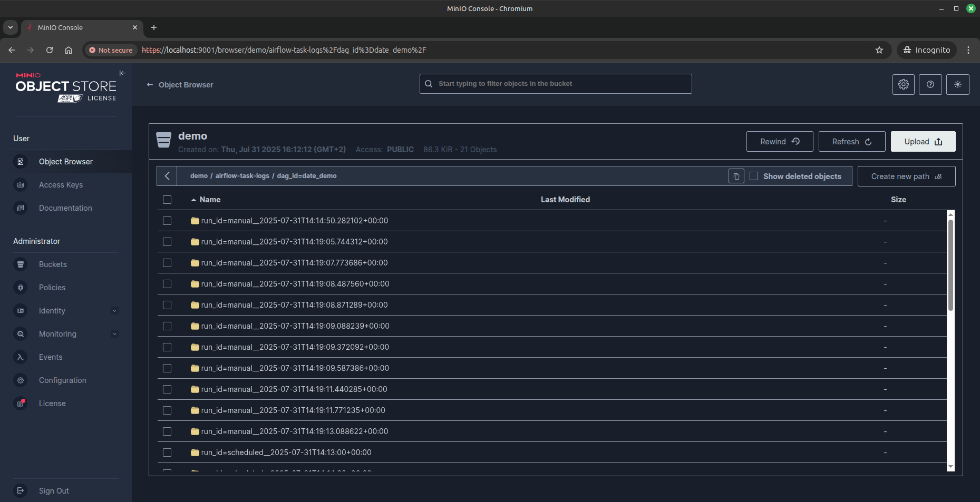Copy the current bucket path
The image size is (980, 502).
736,175
